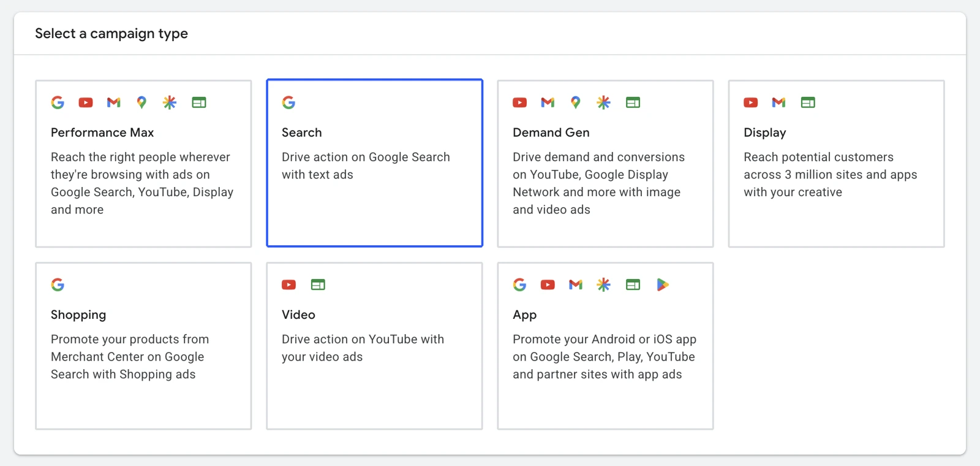Click the Google icon in the App card
The image size is (980, 466).
(x=520, y=285)
